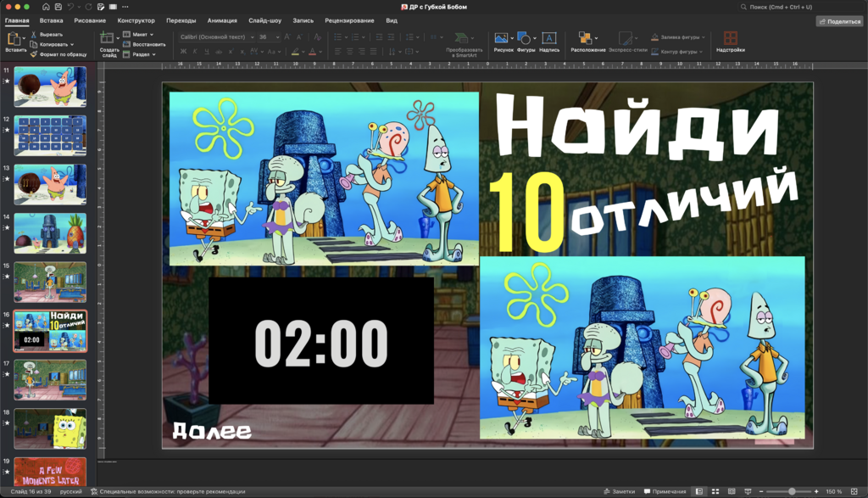The height and width of the screenshot is (498, 868).
Task: Redo with the circular arrow icon
Action: click(x=88, y=7)
